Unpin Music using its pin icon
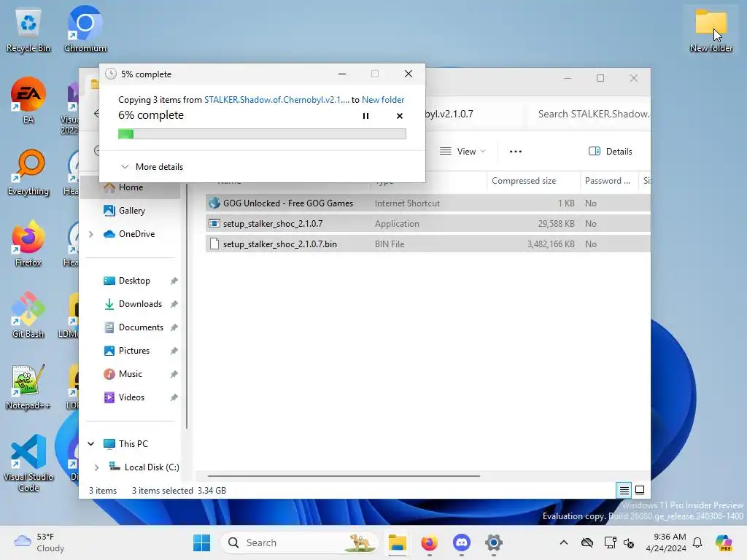The width and height of the screenshot is (747, 560). coord(174,374)
